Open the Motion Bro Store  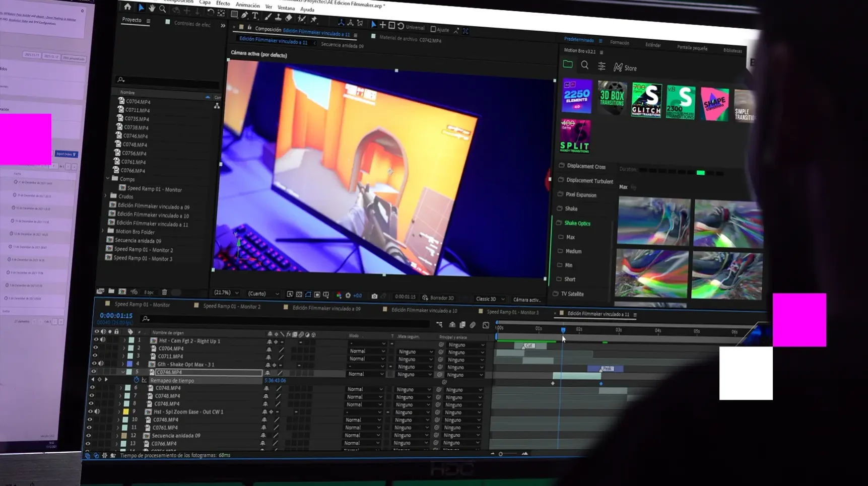[x=625, y=68]
